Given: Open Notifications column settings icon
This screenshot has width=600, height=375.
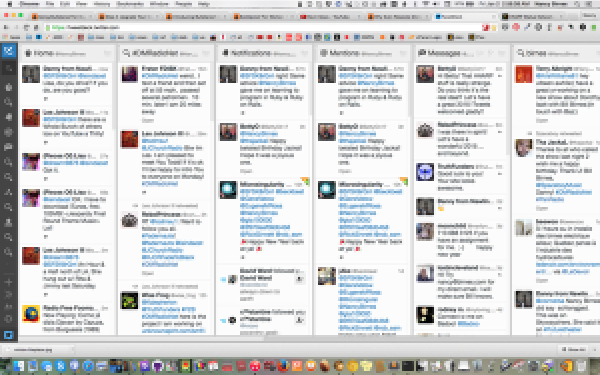Looking at the screenshot, I should point(305,53).
